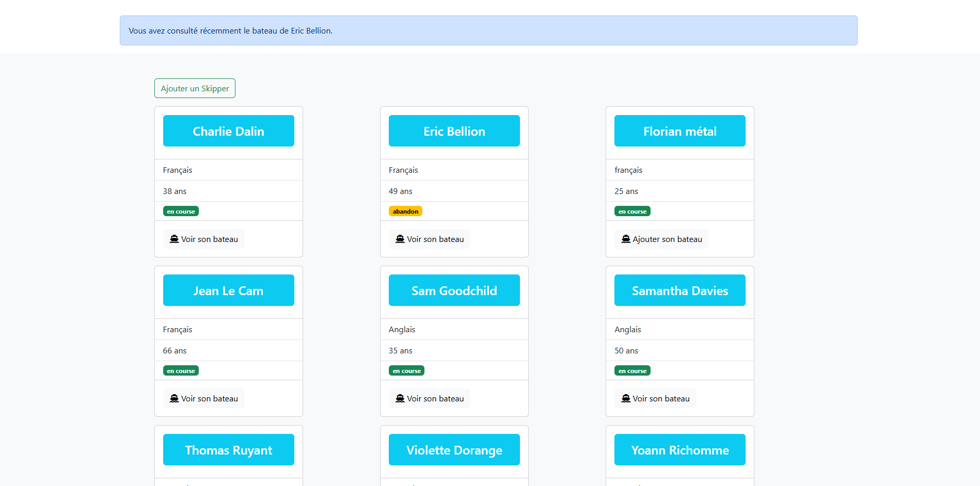Click the boat icon in Sam Goodchild's card
The height and width of the screenshot is (486, 980).
(x=400, y=398)
